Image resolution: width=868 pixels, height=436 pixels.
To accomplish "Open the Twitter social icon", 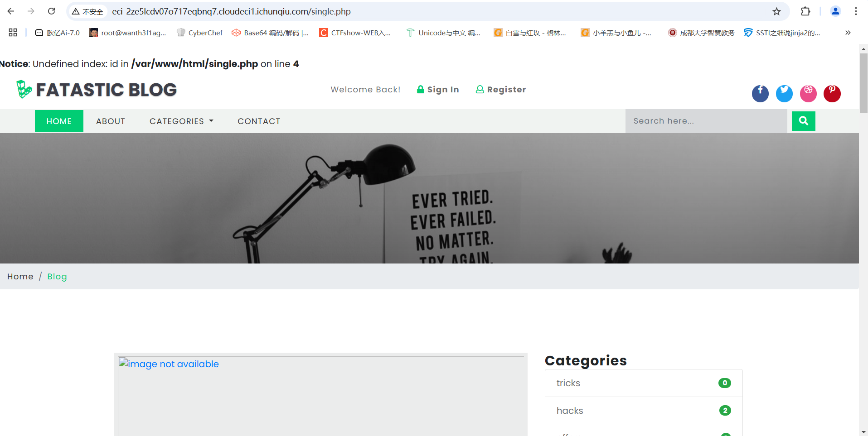I will [784, 94].
